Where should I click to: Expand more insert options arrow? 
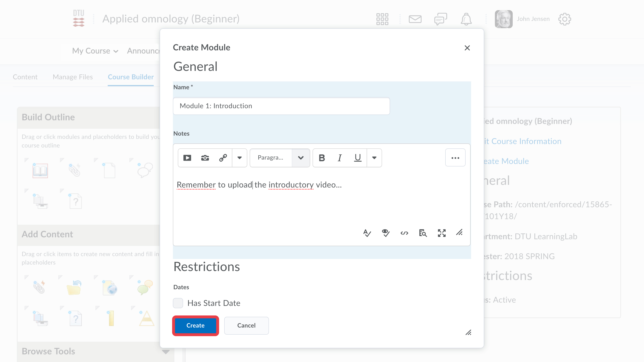pos(240,158)
